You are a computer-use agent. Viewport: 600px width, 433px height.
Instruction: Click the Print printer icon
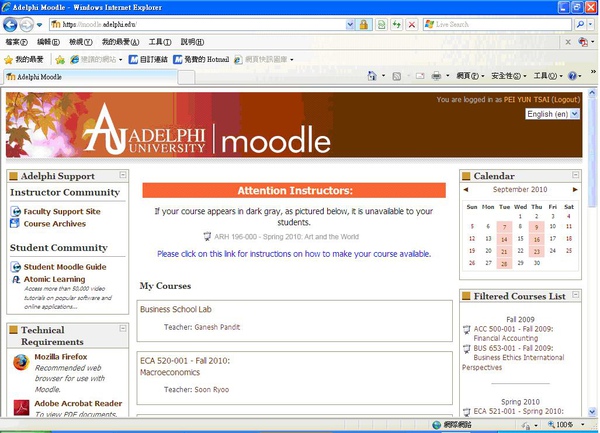pyautogui.click(x=436, y=76)
